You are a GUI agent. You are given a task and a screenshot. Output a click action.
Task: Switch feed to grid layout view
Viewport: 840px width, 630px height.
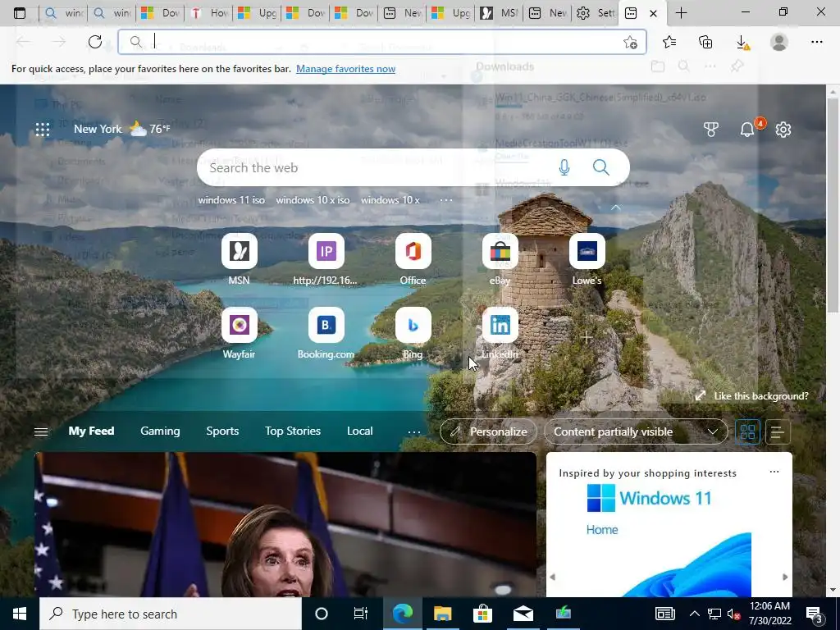click(747, 431)
